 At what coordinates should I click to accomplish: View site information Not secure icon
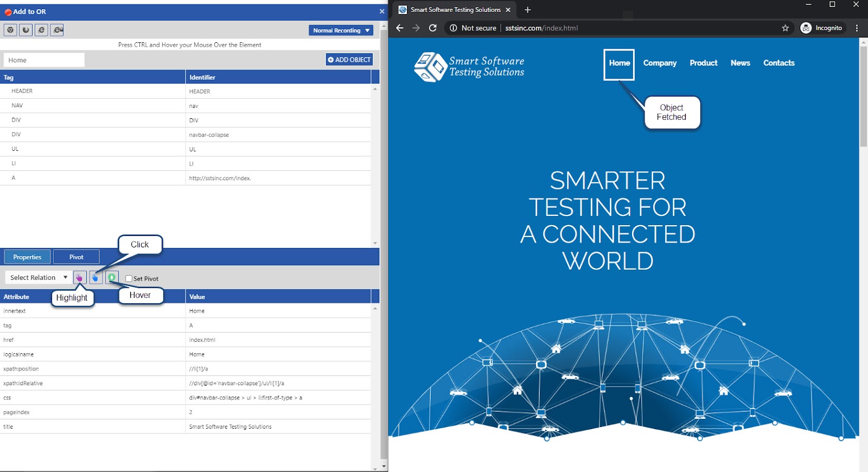[x=454, y=28]
